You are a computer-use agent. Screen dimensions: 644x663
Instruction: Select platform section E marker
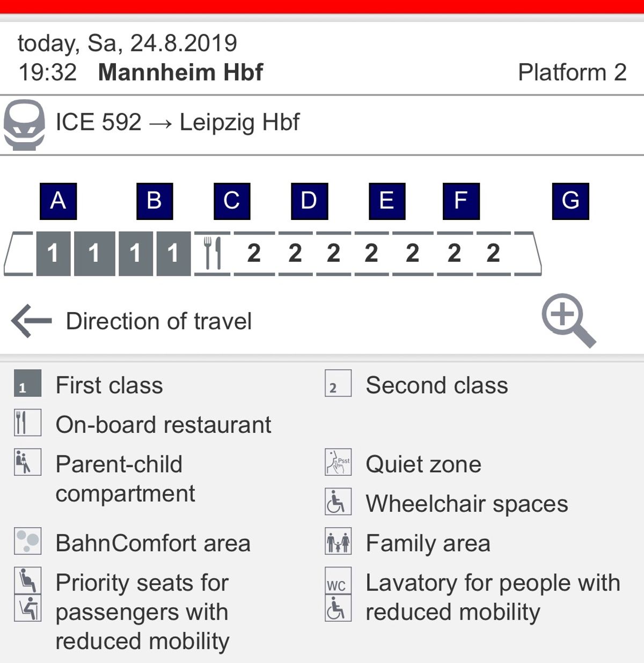[387, 201]
